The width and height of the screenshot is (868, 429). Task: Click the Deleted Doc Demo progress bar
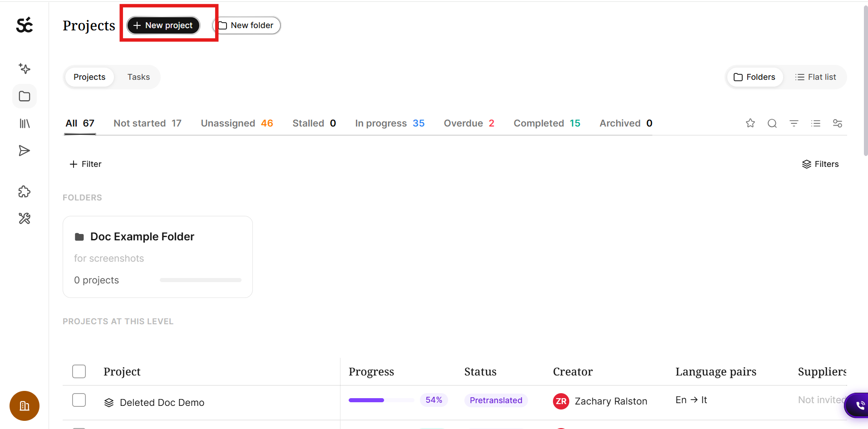[381, 400]
